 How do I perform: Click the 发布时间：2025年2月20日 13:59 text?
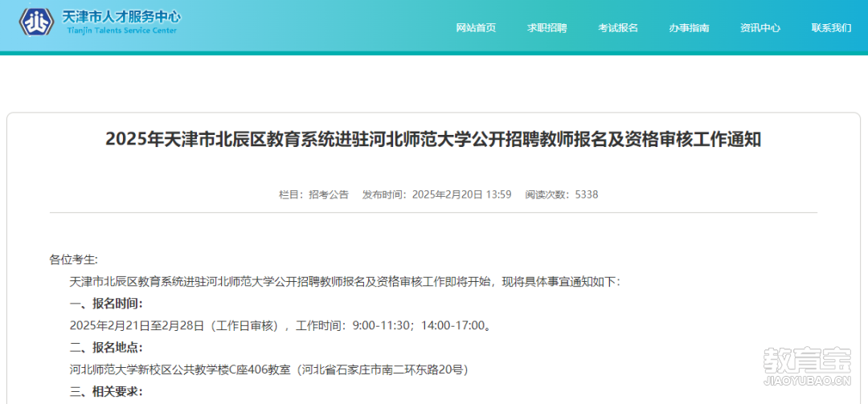coord(436,195)
